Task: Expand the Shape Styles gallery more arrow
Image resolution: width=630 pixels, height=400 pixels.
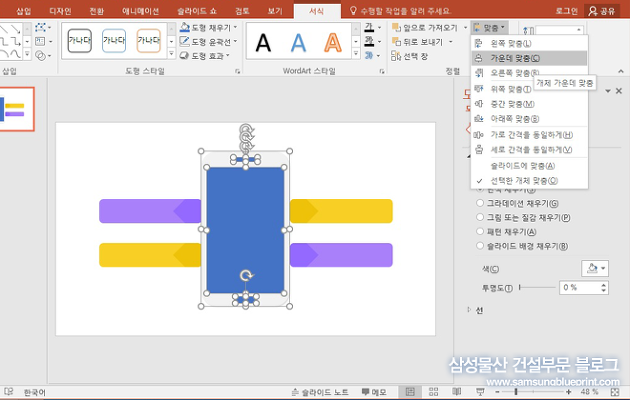Action: (172, 55)
